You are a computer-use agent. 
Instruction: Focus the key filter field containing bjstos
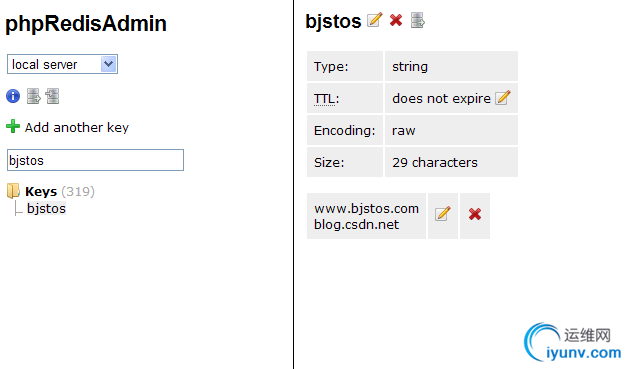pyautogui.click(x=95, y=160)
